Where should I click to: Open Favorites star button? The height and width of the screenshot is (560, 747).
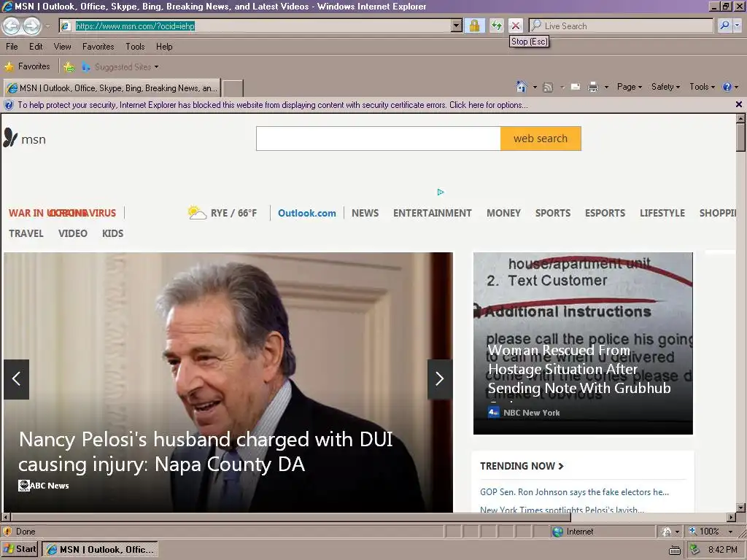27,66
